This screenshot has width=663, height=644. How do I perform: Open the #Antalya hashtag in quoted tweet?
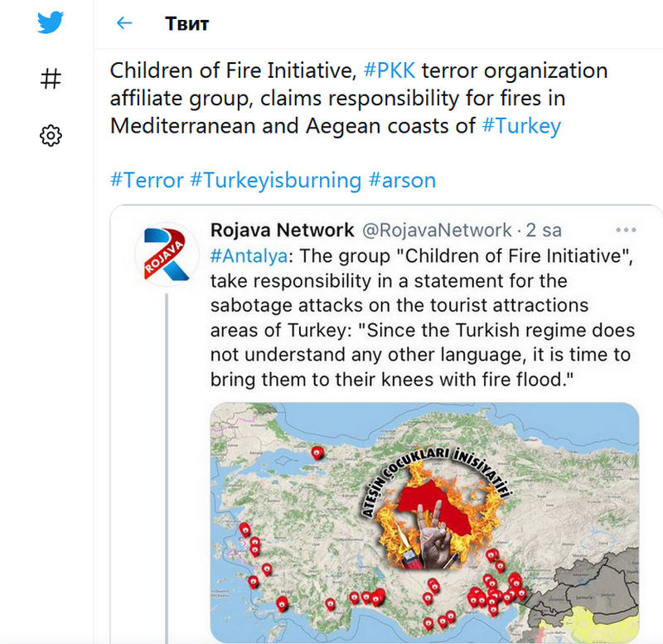[x=249, y=256]
